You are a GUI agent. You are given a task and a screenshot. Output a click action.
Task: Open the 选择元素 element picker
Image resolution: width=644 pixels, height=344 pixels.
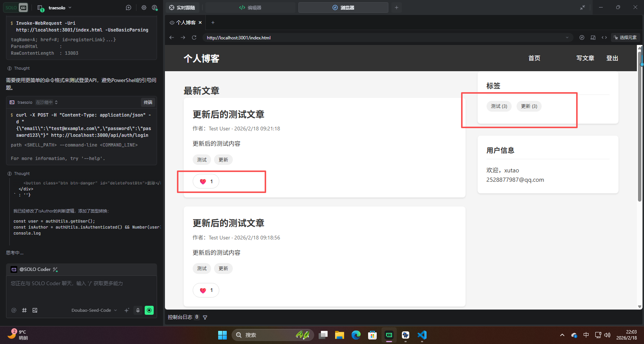pyautogui.click(x=625, y=37)
